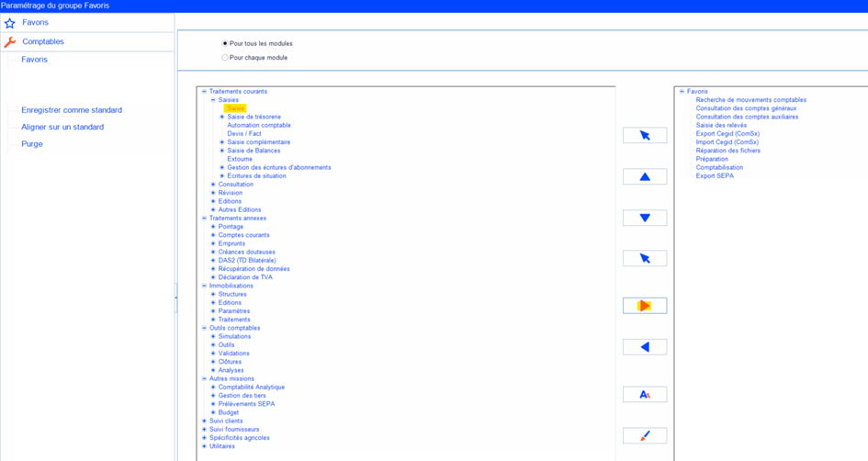
Task: Select the highlighted 'Saisie' tree item
Action: [236, 108]
